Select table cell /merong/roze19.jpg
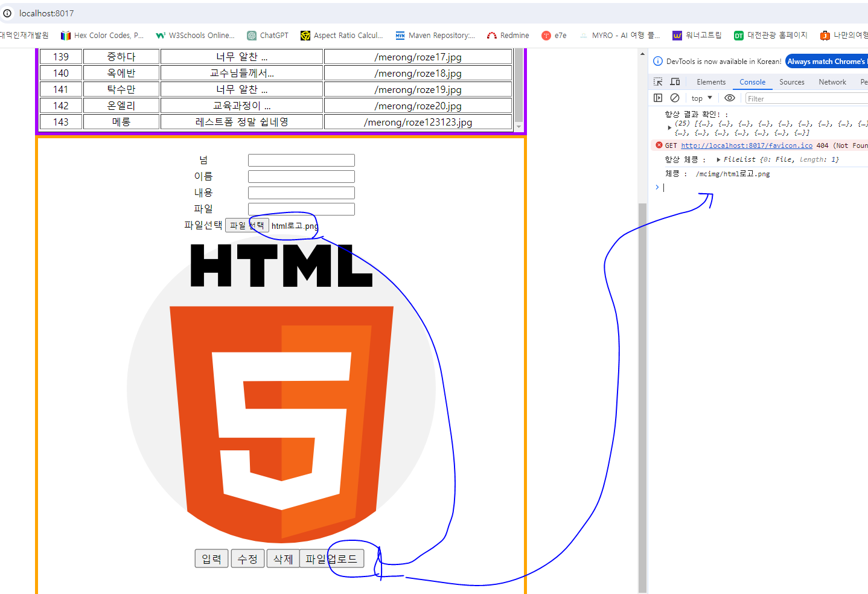 tap(418, 89)
